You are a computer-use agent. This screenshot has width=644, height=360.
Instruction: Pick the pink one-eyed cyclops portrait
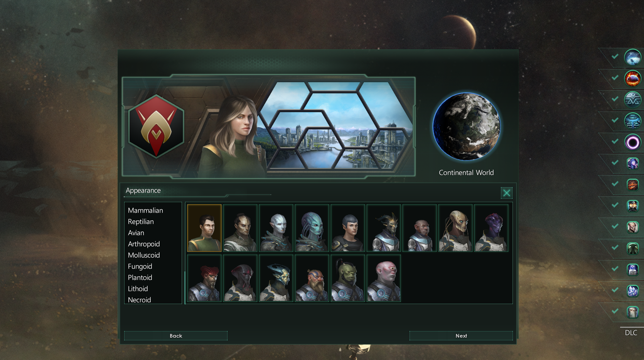(x=384, y=278)
